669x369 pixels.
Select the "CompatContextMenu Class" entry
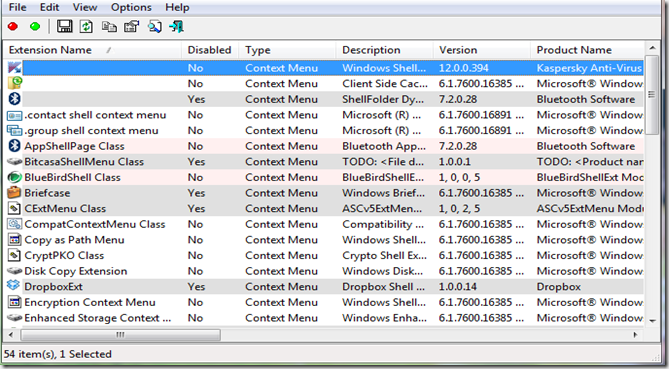(95, 224)
